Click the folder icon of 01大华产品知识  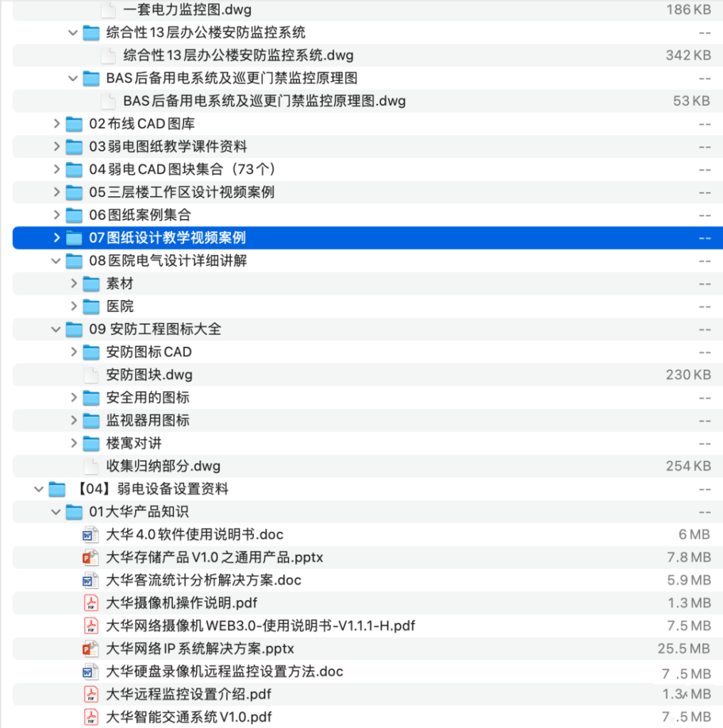74,512
